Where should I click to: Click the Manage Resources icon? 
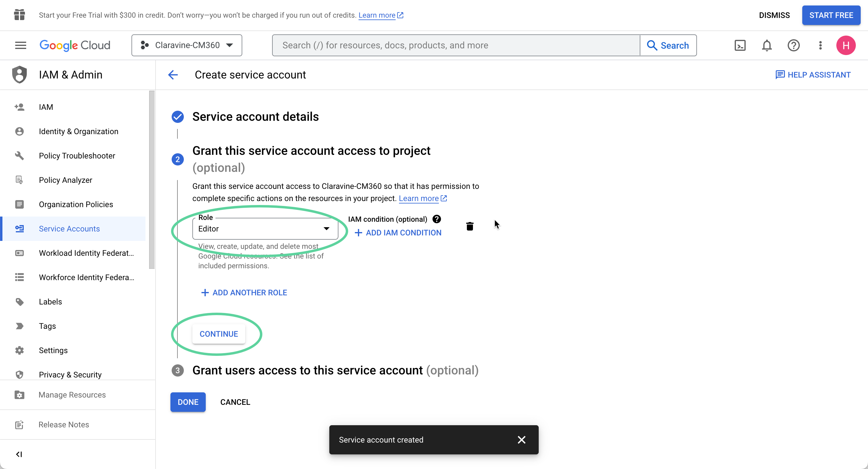(x=19, y=395)
